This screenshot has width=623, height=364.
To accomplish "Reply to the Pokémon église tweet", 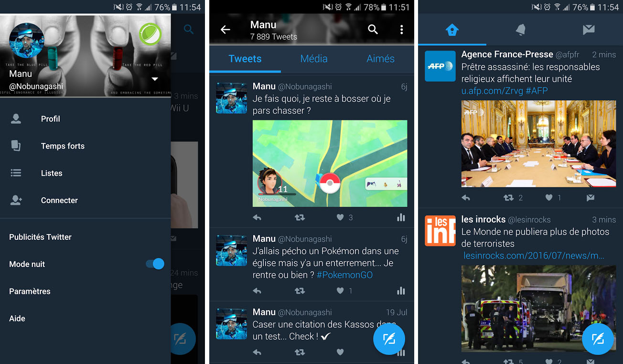I will (257, 290).
